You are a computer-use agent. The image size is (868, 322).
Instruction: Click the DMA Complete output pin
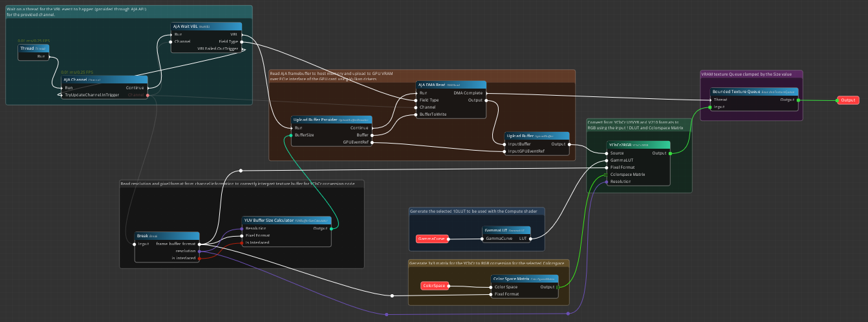pyautogui.click(x=486, y=92)
